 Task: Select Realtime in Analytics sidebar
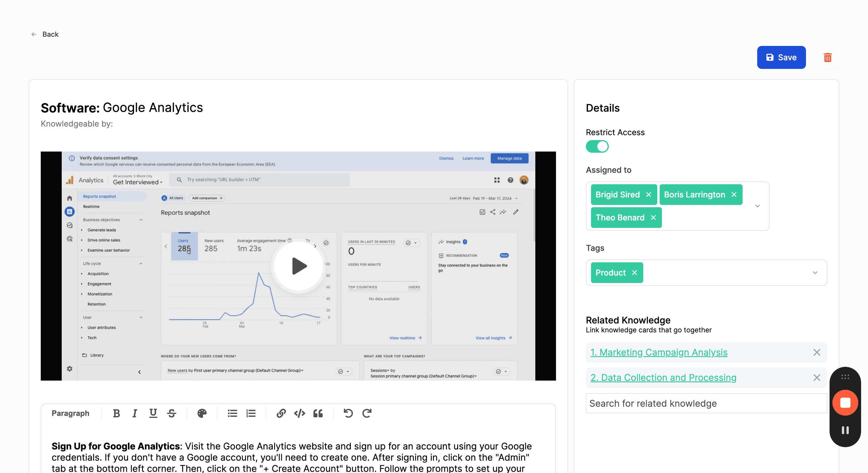pos(91,207)
